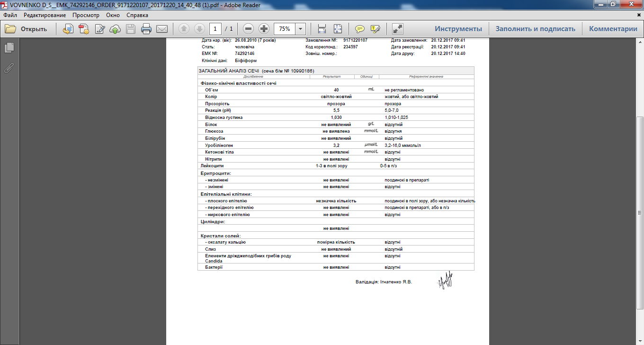Click the ЗАГАЛЬНИЙ АНАЛІЗ СЕЧІ heading
This screenshot has width=644, height=345.
pos(229,71)
